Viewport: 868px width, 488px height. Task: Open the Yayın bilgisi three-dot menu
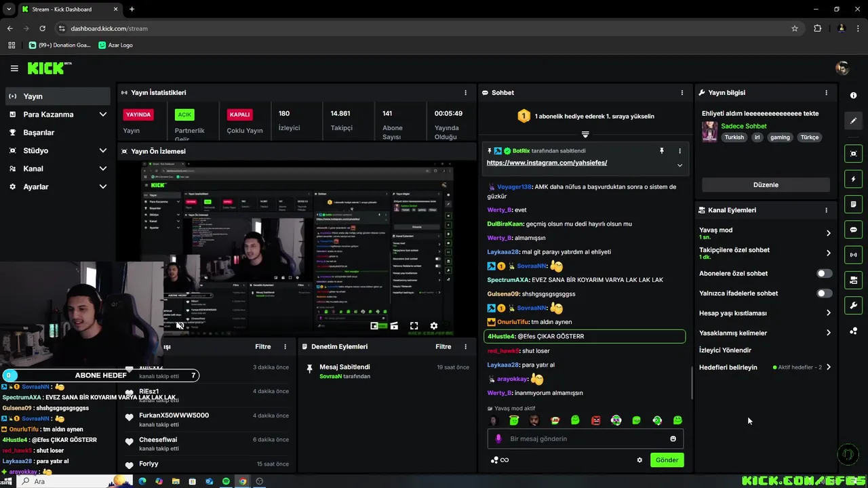(826, 93)
